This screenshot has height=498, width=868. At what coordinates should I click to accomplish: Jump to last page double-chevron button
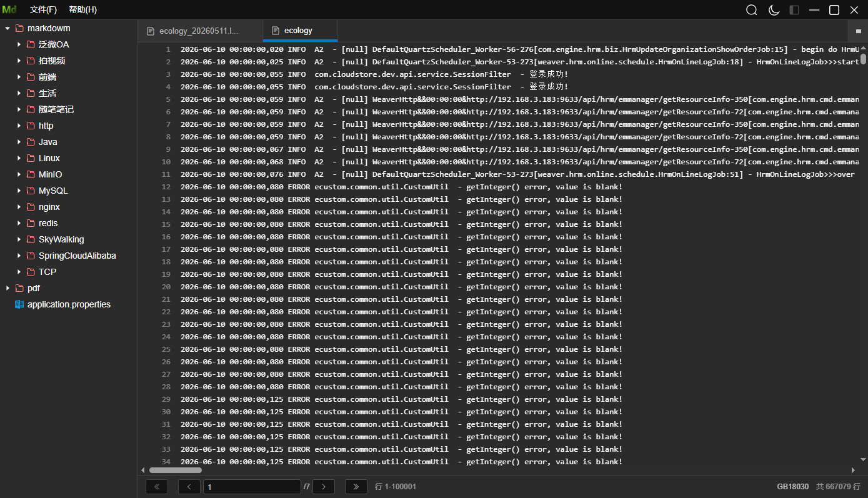(x=356, y=487)
